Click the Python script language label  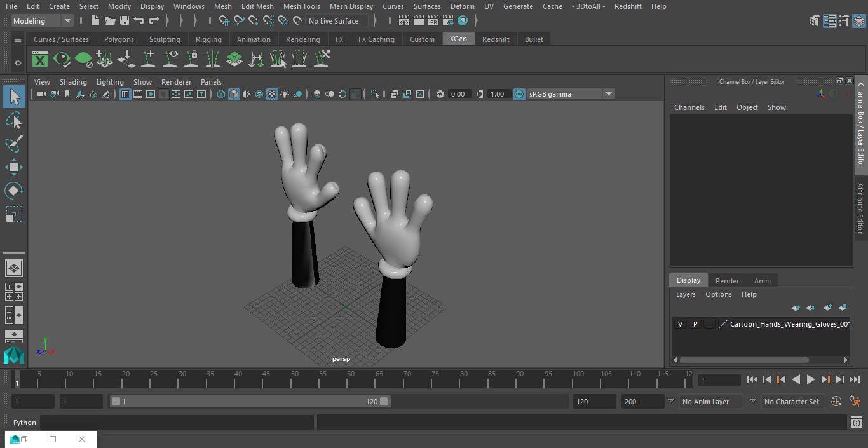tap(25, 423)
